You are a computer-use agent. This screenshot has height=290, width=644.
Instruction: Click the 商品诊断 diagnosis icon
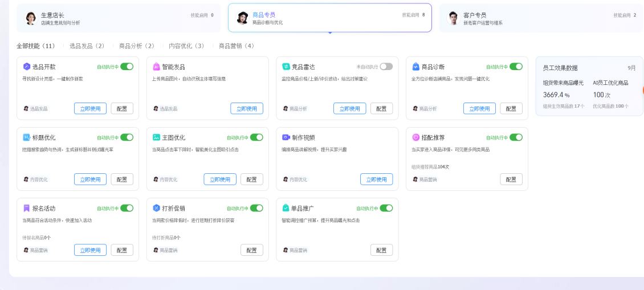click(415, 67)
